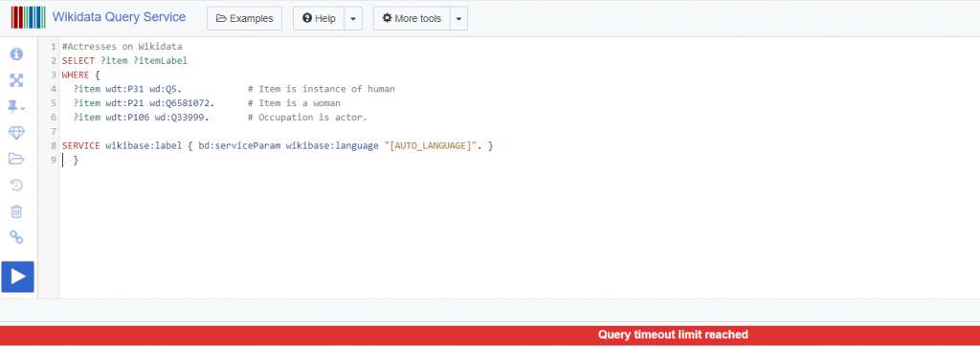Click the "Query timeout limit reached" error bar

(x=490, y=336)
